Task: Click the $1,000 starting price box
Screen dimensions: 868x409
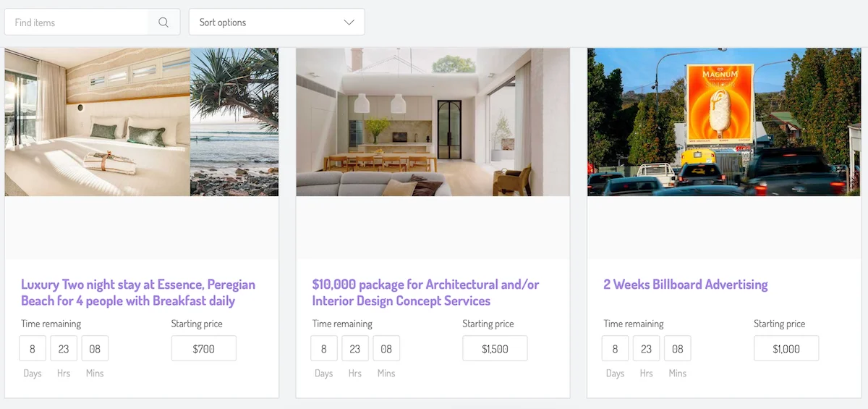Action: click(786, 349)
